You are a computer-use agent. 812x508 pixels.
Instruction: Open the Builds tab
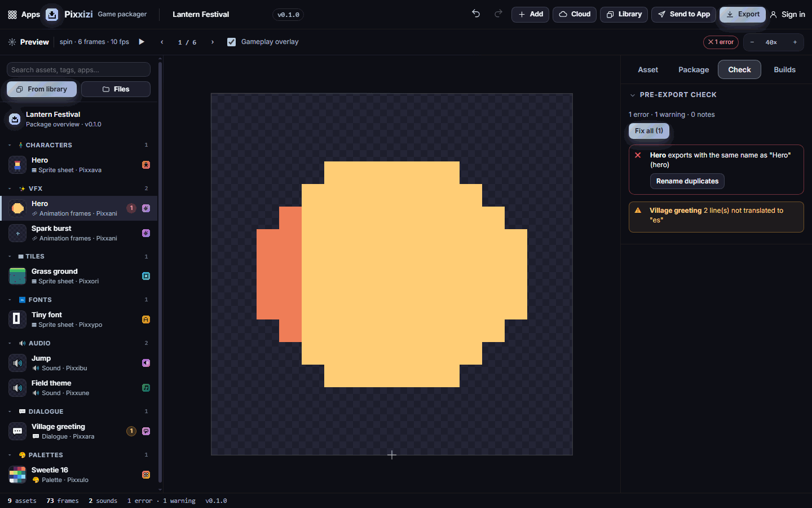[x=784, y=69]
